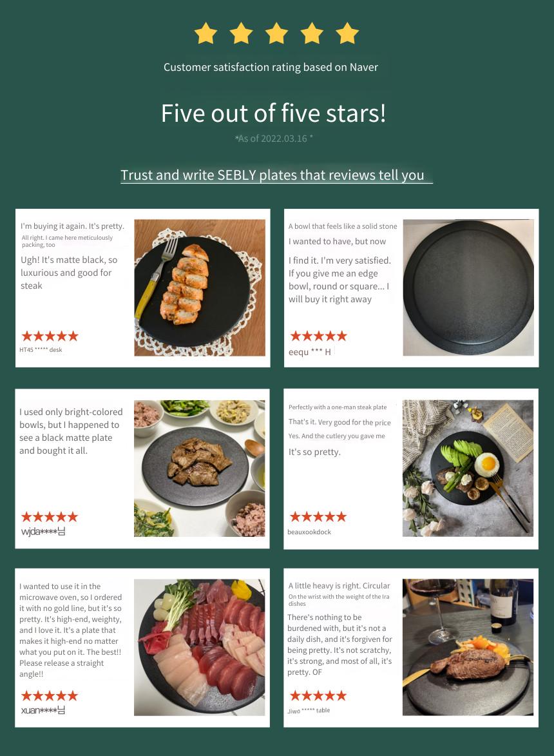Viewport: 554px width, 756px height.
Task: Click the 'A bowl that feels like a solid stone' review
Action: click(x=343, y=226)
